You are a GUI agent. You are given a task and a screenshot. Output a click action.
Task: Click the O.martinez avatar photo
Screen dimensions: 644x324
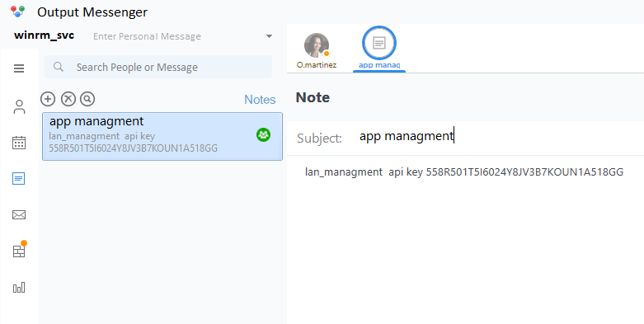coord(317,45)
